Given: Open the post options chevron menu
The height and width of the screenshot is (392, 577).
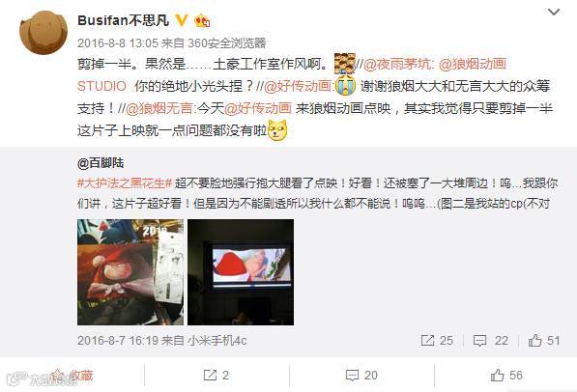Looking at the screenshot, I should [554, 13].
